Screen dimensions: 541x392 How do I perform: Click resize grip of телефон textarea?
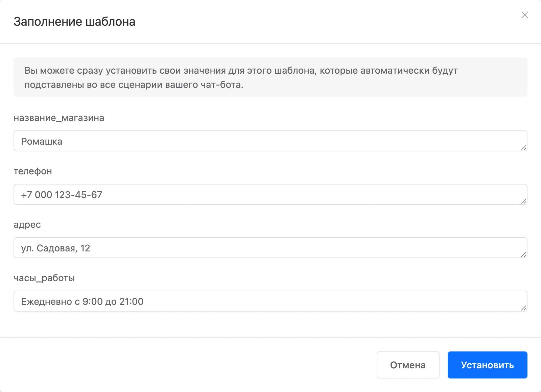pos(524,201)
